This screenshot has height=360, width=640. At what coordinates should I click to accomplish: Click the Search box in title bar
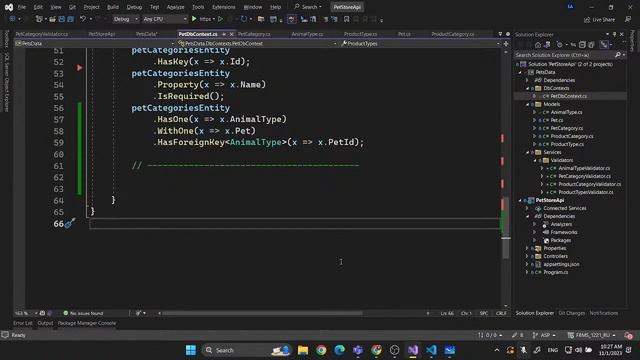[308, 7]
